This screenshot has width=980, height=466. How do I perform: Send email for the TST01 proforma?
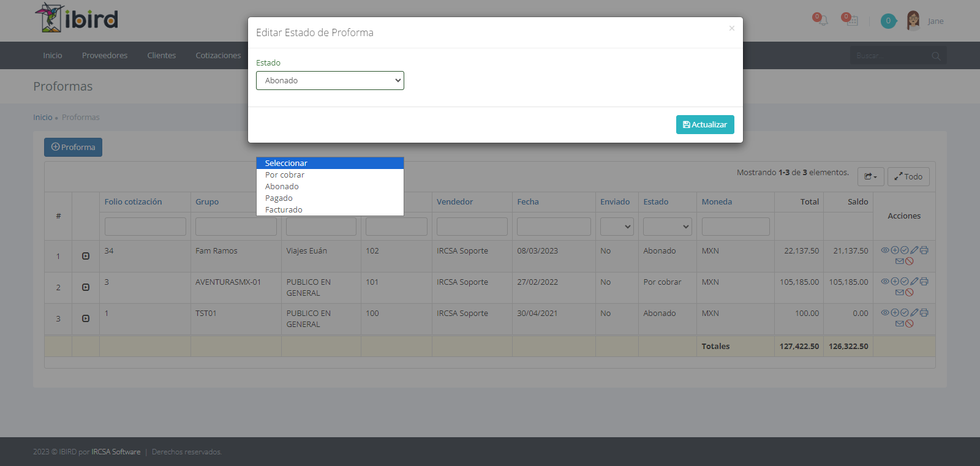(900, 323)
